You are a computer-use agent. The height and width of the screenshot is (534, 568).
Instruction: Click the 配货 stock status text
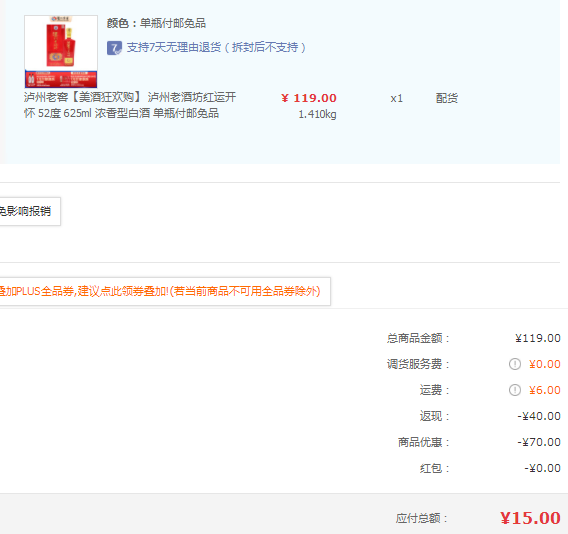point(447,98)
